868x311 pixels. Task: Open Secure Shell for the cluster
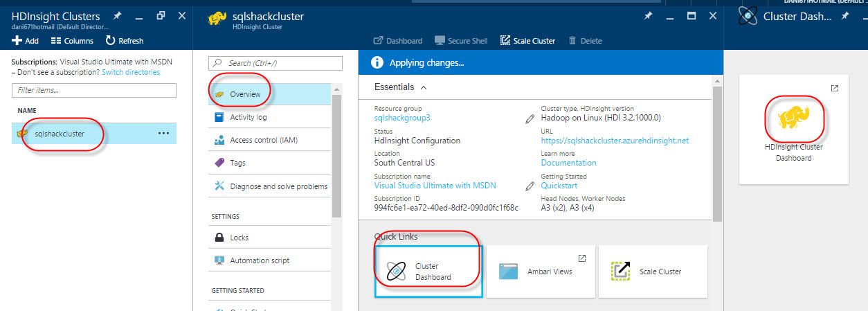pyautogui.click(x=461, y=41)
